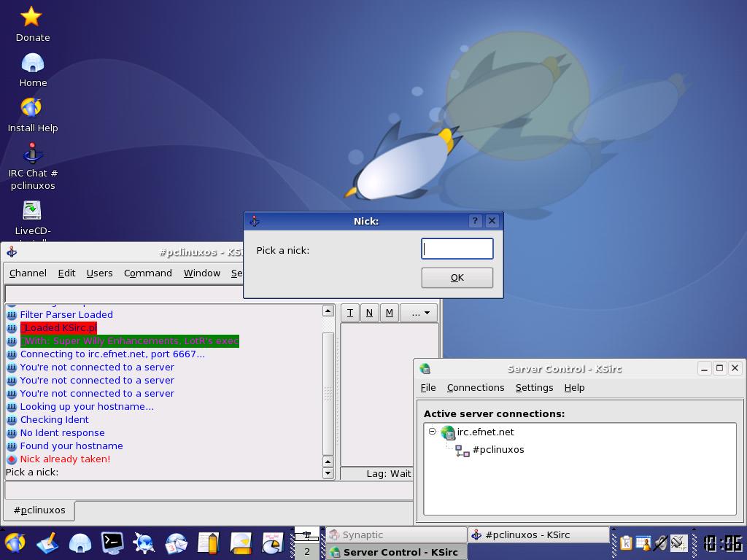
Task: Toggle the M button in channel window
Action: (x=390, y=313)
